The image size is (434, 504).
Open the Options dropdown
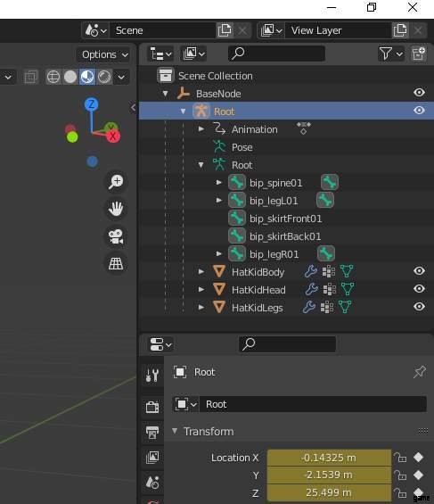click(104, 54)
